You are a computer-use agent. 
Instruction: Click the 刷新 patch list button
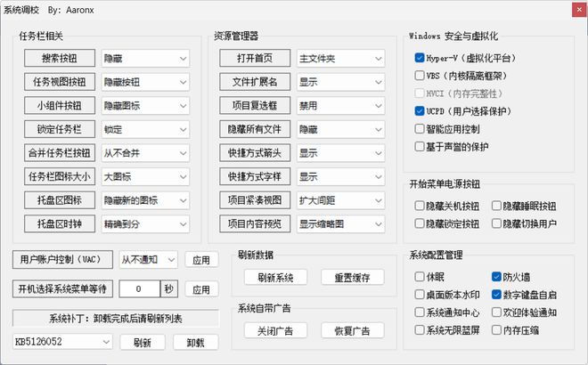tap(143, 342)
